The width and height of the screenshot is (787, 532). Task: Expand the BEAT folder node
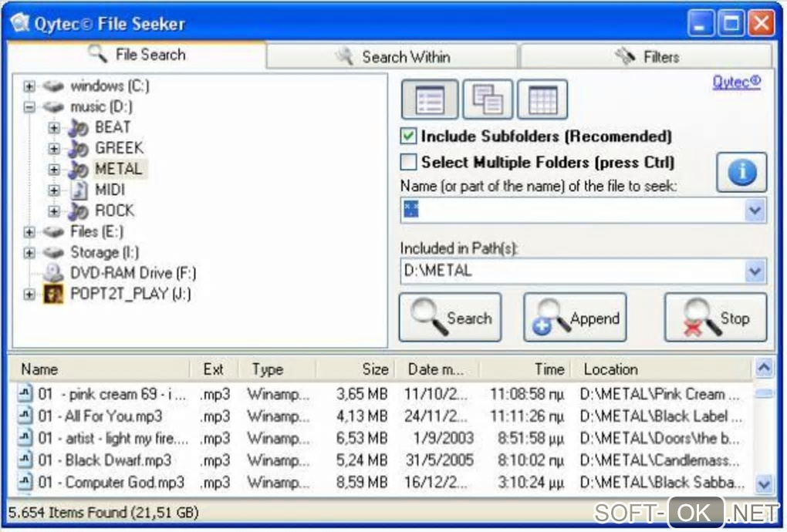pyautogui.click(x=54, y=128)
